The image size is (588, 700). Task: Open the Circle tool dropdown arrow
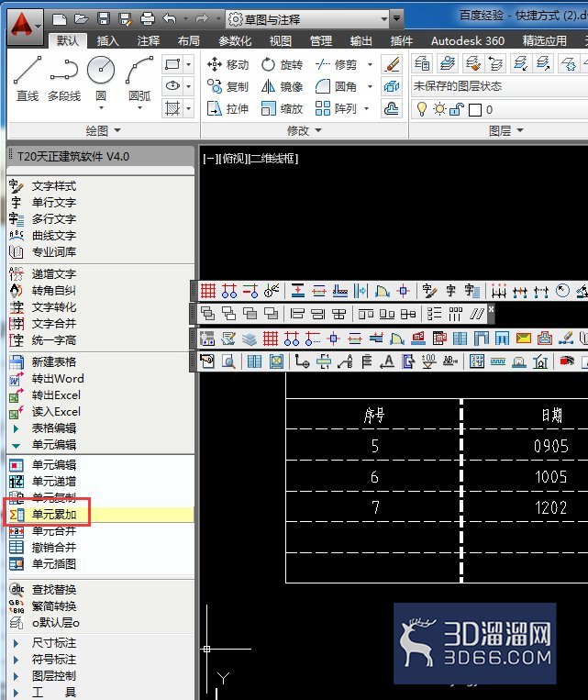point(101,108)
